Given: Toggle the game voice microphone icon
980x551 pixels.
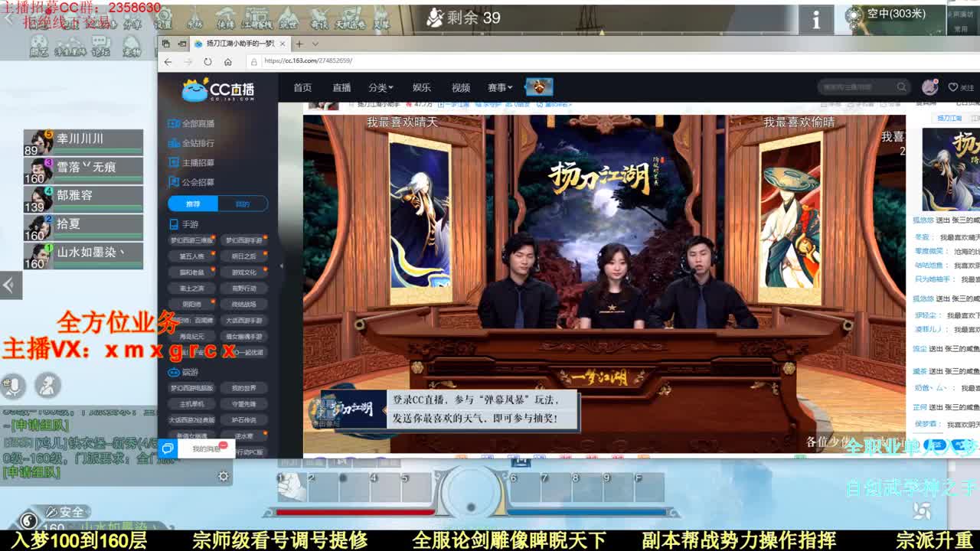Looking at the screenshot, I should [x=13, y=386].
